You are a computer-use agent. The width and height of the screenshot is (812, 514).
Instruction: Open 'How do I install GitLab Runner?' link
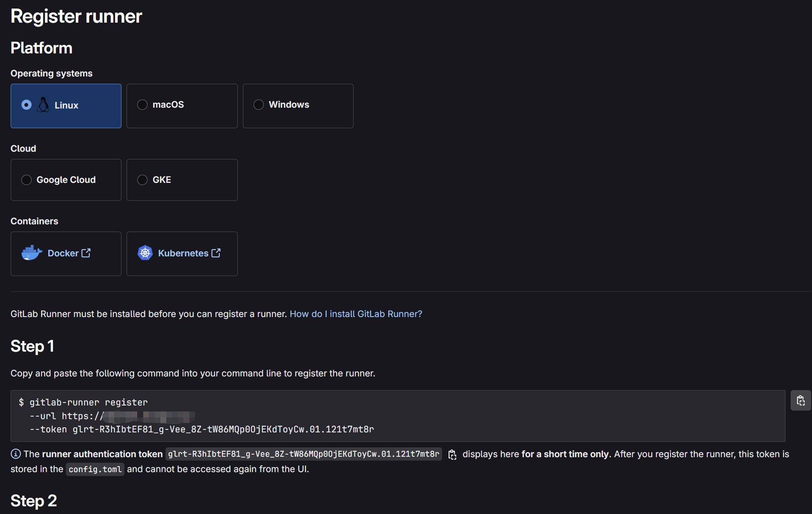click(x=356, y=314)
